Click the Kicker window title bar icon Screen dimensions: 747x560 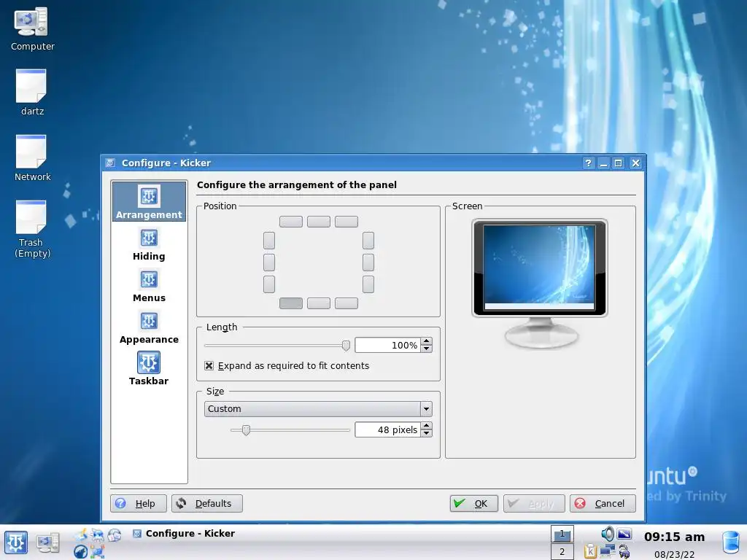click(110, 163)
